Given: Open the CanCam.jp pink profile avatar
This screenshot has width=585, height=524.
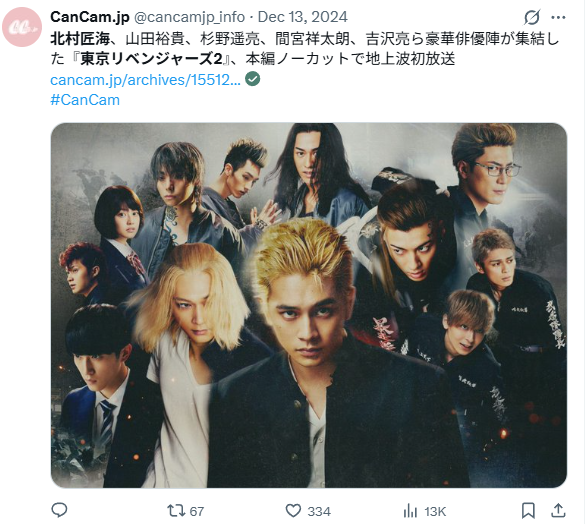Looking at the screenshot, I should point(22,27).
